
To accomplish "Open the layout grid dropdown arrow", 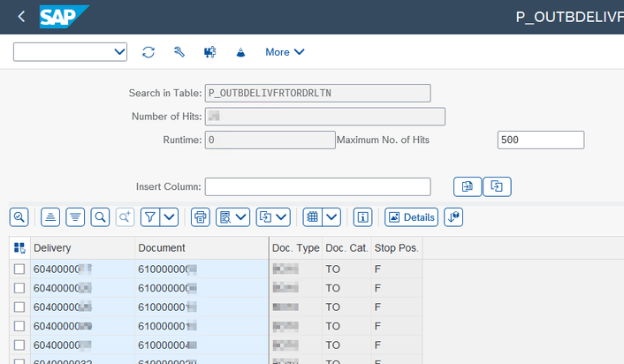I will coord(331,216).
